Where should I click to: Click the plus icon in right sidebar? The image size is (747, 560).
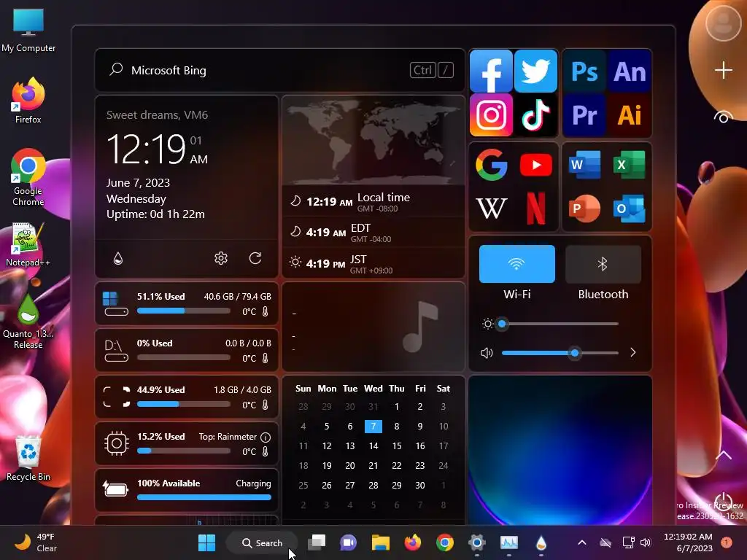pyautogui.click(x=723, y=70)
